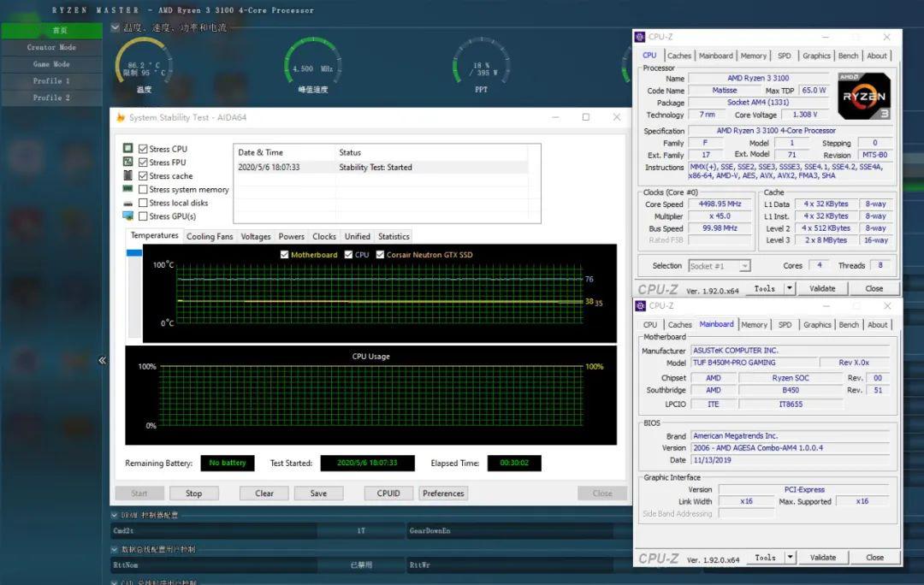924x585 pixels.
Task: Open CPUID from the stability test window
Action: (388, 493)
